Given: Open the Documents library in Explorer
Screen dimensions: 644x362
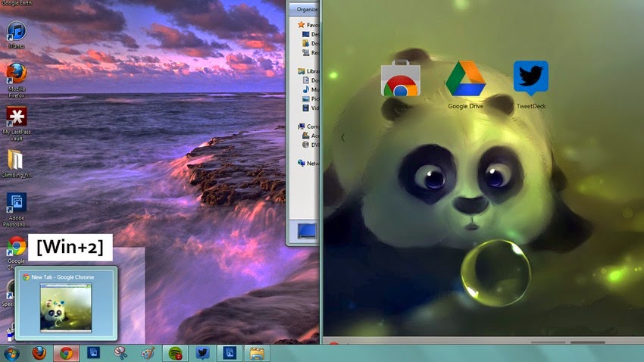Looking at the screenshot, I should click(311, 80).
